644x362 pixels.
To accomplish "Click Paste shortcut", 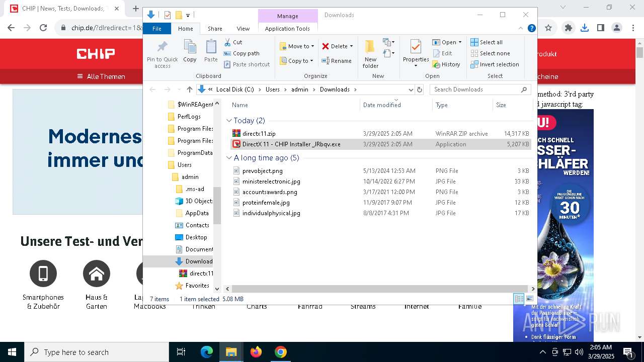I will coord(247,64).
